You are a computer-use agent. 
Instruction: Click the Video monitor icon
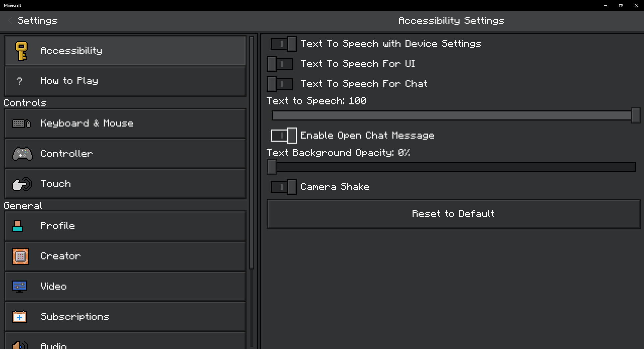pos(19,287)
